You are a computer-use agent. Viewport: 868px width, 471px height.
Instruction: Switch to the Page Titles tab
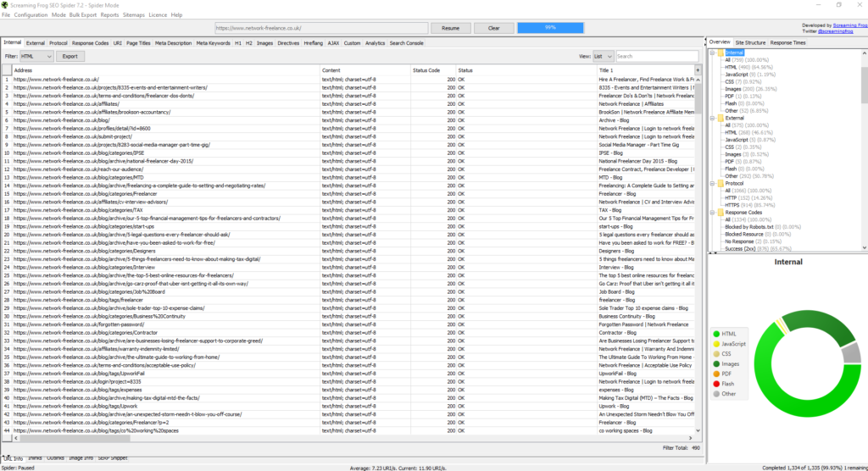click(x=138, y=43)
